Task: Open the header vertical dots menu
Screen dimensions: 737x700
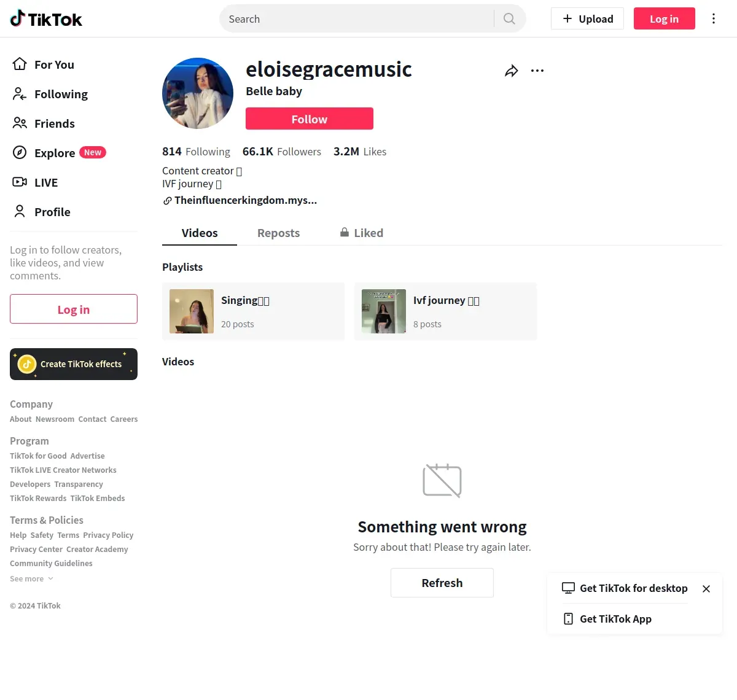Action: click(x=713, y=18)
